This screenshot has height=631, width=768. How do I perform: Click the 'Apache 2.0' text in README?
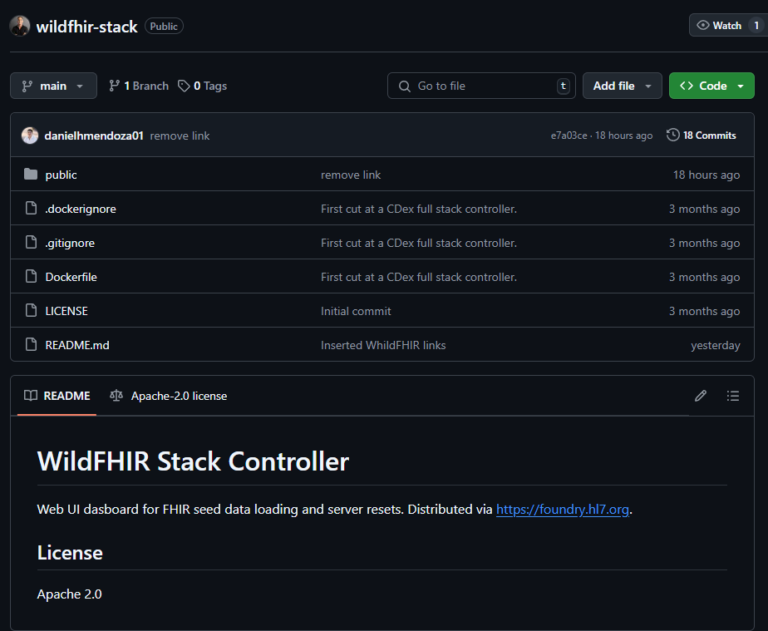tap(70, 594)
